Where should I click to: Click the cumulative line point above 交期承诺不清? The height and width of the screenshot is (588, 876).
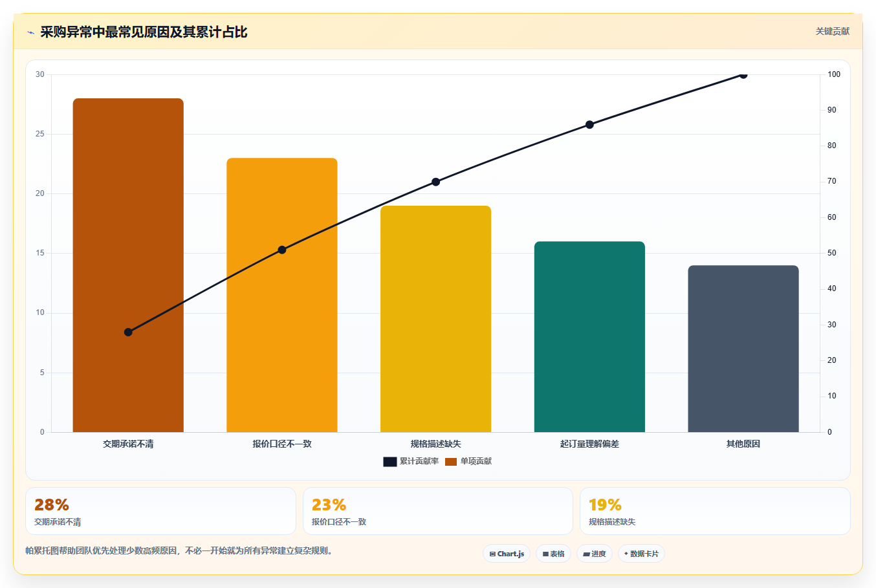click(x=128, y=332)
